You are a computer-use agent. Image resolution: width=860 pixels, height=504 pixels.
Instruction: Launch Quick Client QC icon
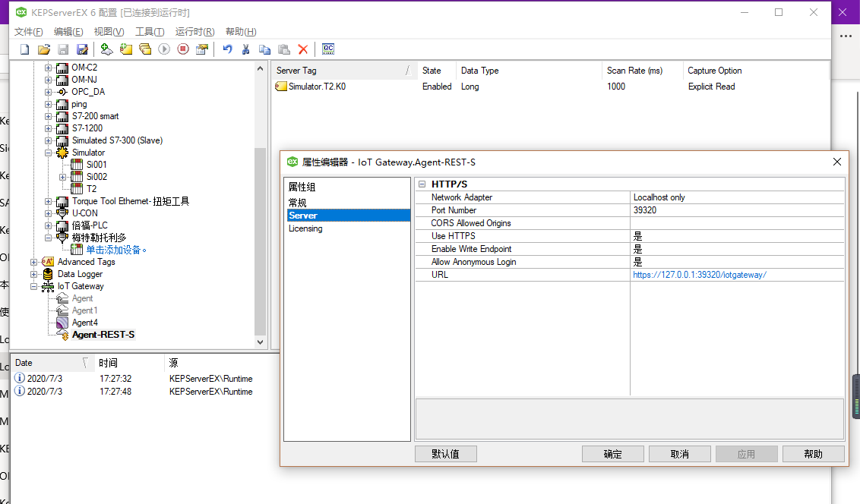[328, 49]
